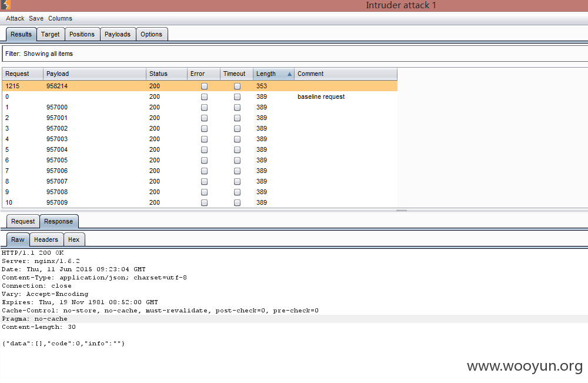The height and width of the screenshot is (383, 588).
Task: Toggle Error checkbox in baseline request row
Action: tap(205, 97)
